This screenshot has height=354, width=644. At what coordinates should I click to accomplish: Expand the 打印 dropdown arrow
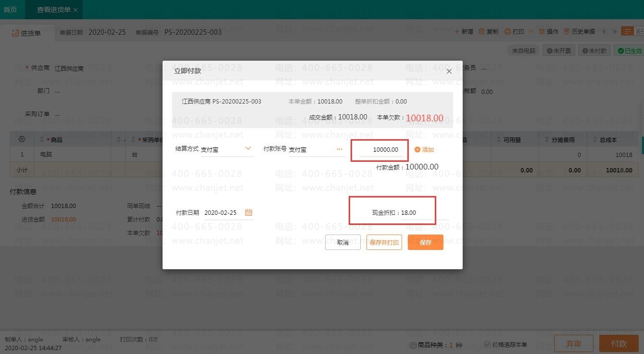click(531, 32)
